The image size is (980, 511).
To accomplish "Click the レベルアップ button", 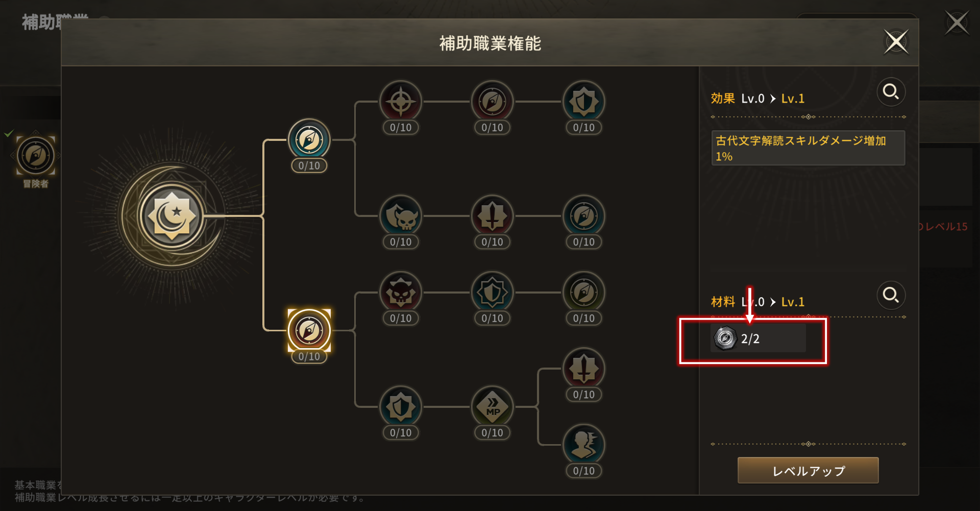I will pos(808,470).
